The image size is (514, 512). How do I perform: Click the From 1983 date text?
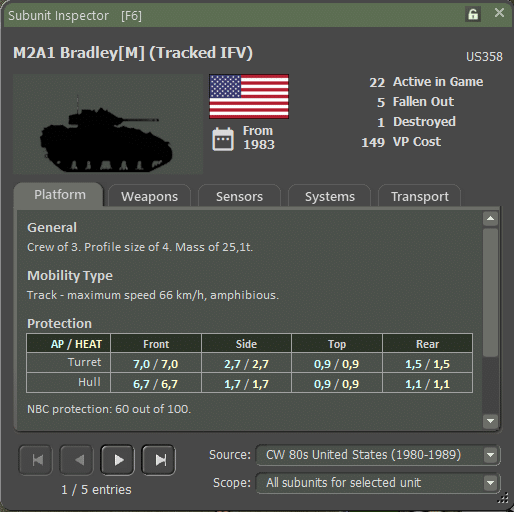259,138
